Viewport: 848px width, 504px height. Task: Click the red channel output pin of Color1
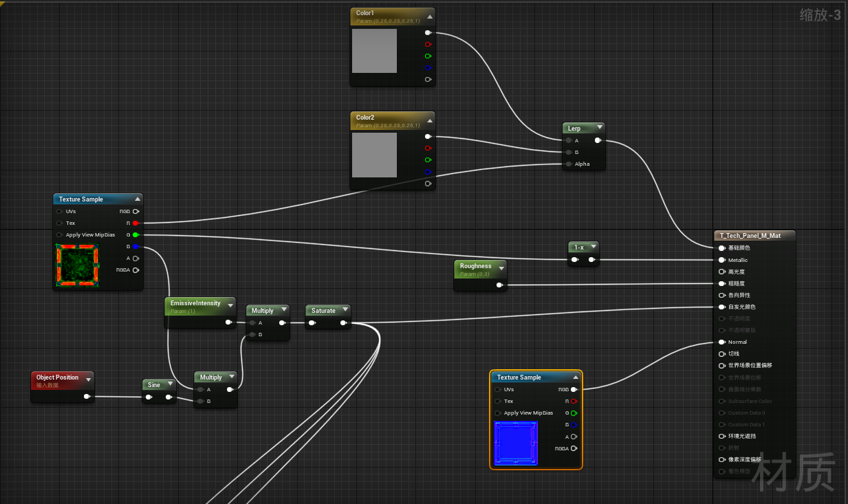(x=428, y=44)
